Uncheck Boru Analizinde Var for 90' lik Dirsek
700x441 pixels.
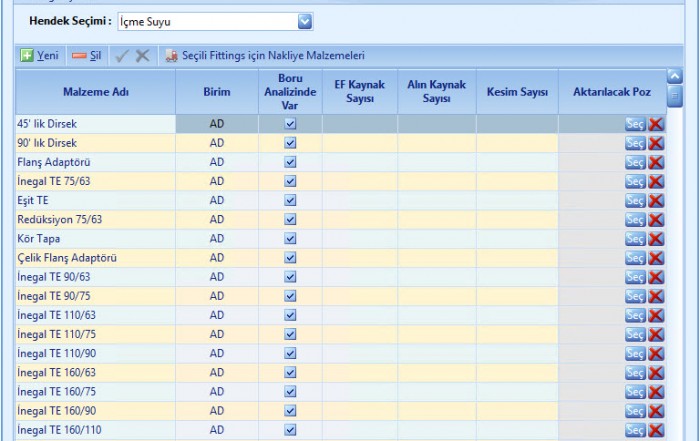point(290,143)
